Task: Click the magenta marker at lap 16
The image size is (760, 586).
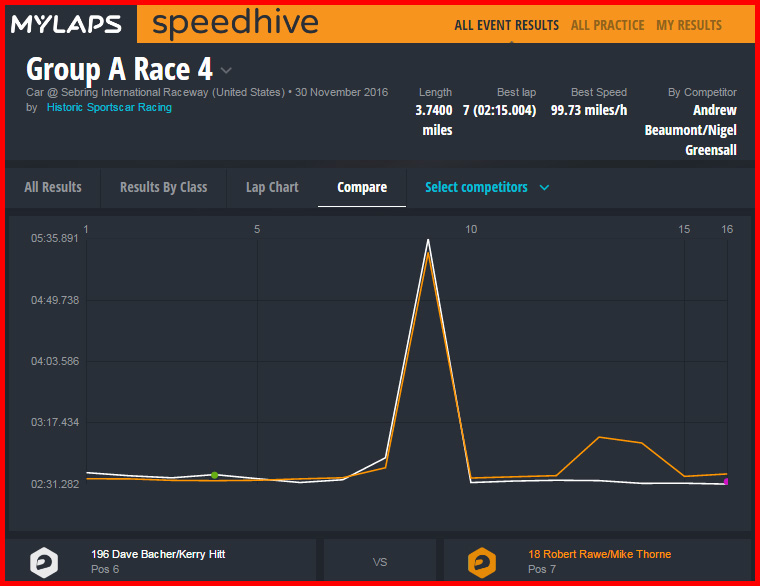Action: pos(726,481)
